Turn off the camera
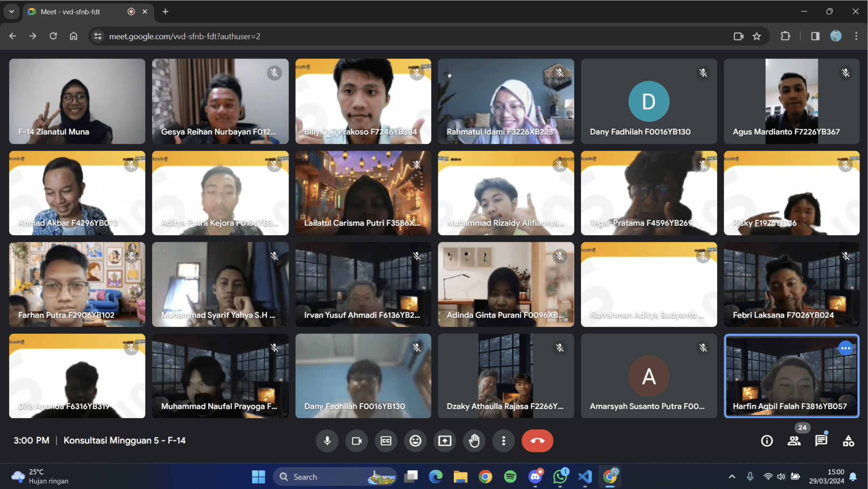This screenshot has height=489, width=868. click(356, 441)
